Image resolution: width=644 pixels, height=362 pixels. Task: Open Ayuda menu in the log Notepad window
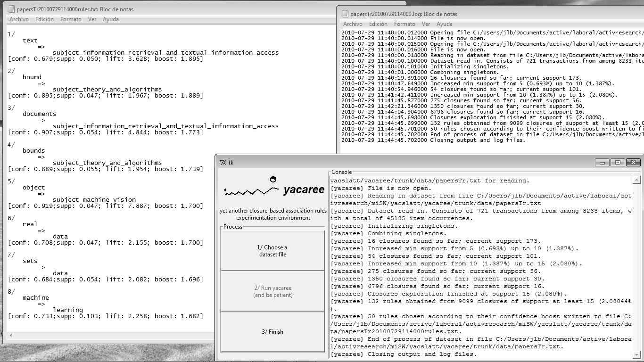pos(444,24)
